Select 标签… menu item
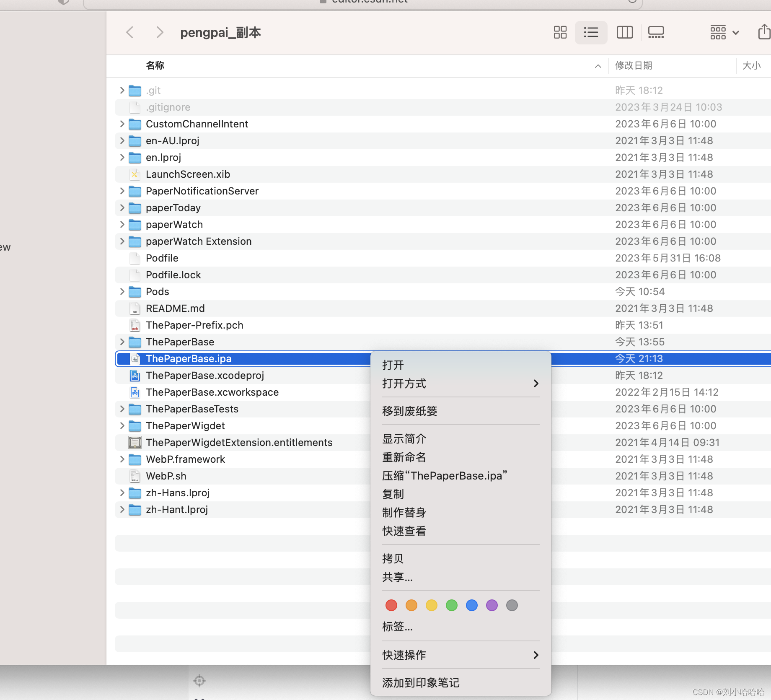 click(461, 627)
